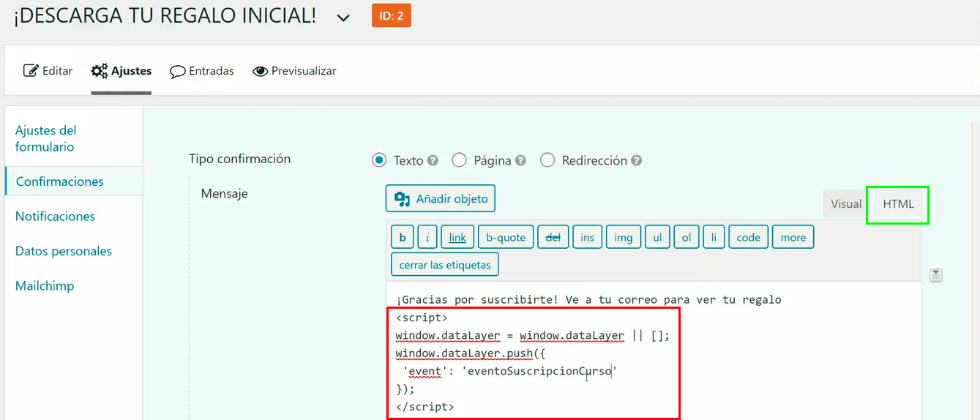
Task: Click the ul list quicktag button
Action: [657, 237]
